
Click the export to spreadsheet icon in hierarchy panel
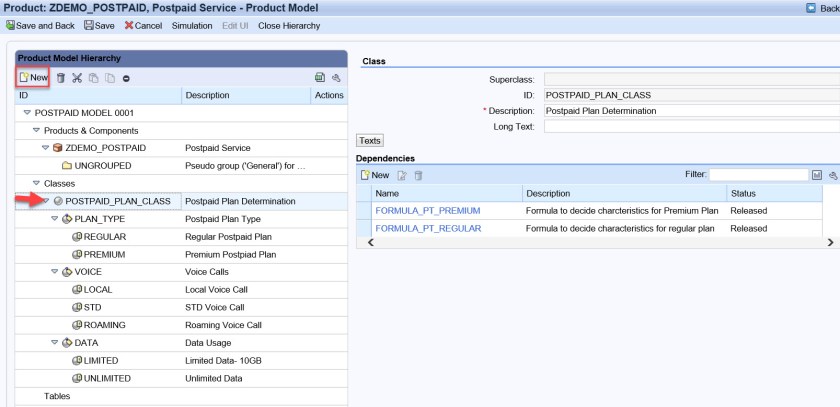[x=319, y=77]
